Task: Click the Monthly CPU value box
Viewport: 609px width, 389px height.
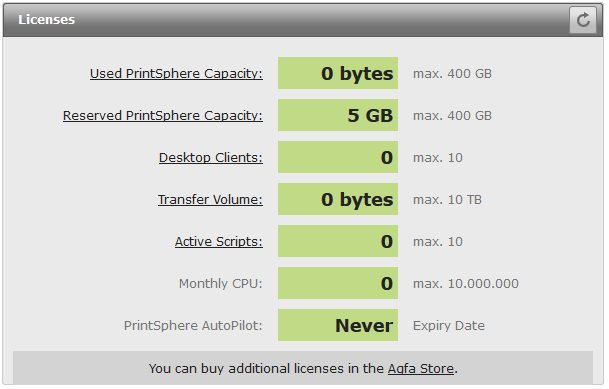Action: click(x=338, y=283)
